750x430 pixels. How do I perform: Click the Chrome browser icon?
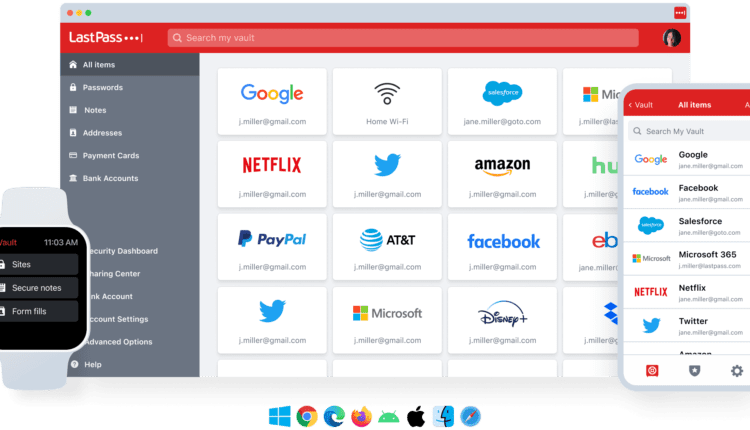[307, 417]
